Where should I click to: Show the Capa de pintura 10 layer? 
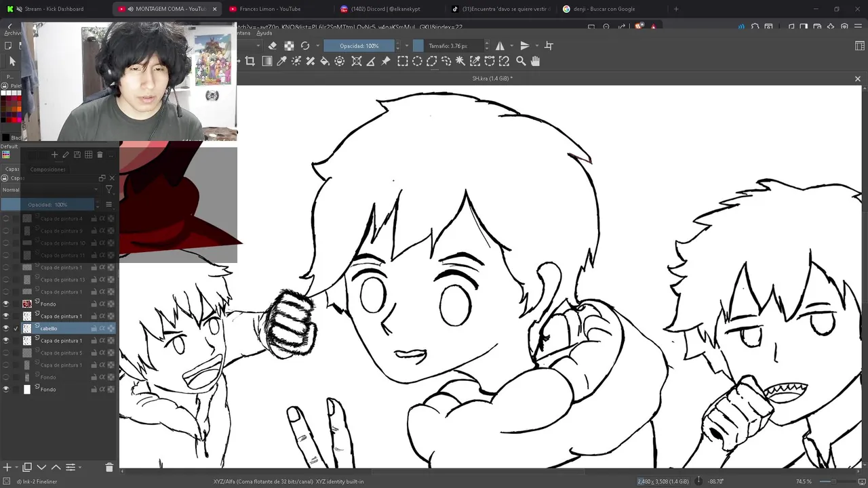(x=6, y=243)
